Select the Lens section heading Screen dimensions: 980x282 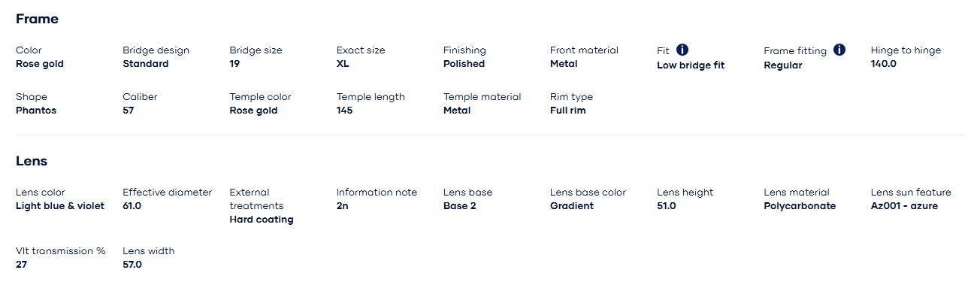tap(32, 161)
